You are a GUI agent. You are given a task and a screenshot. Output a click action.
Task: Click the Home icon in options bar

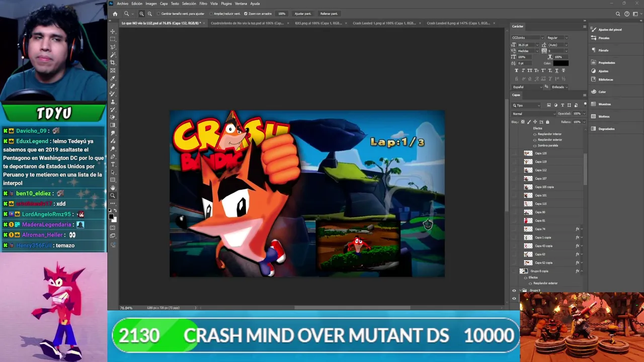[115, 14]
